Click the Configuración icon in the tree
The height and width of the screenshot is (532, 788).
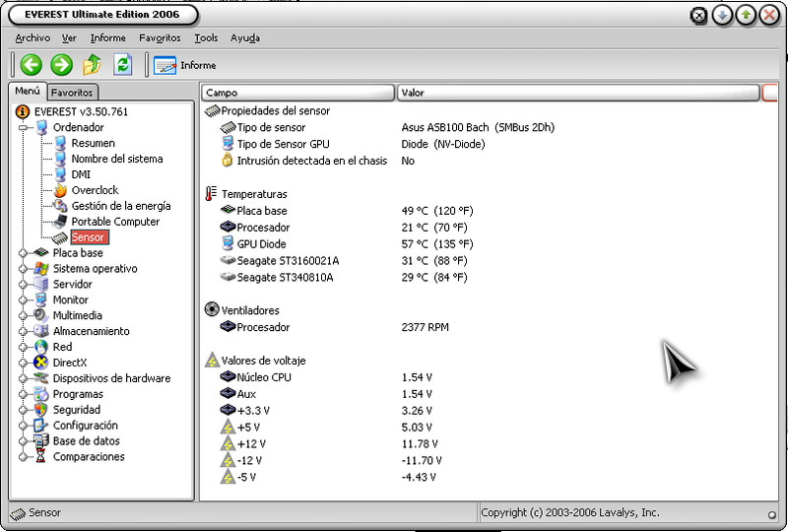41,426
